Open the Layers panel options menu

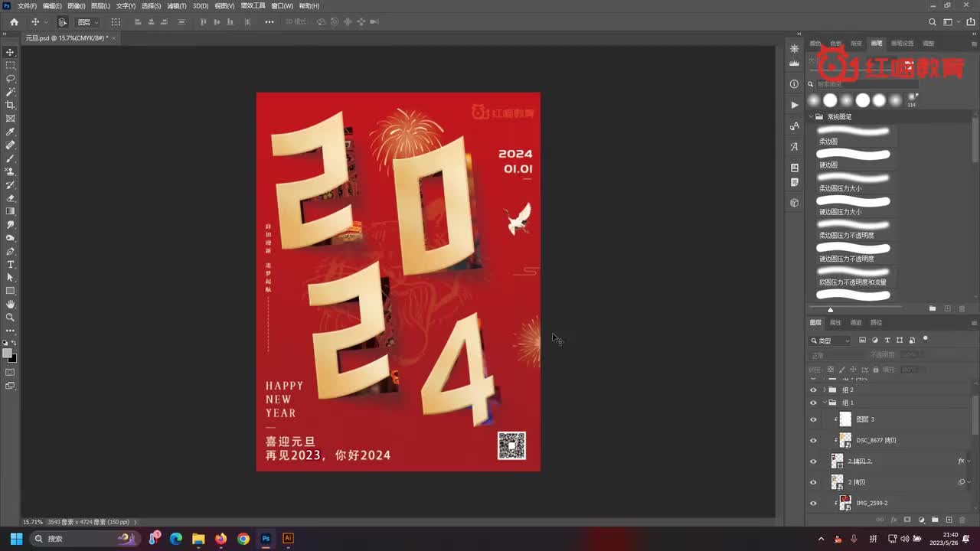974,323
